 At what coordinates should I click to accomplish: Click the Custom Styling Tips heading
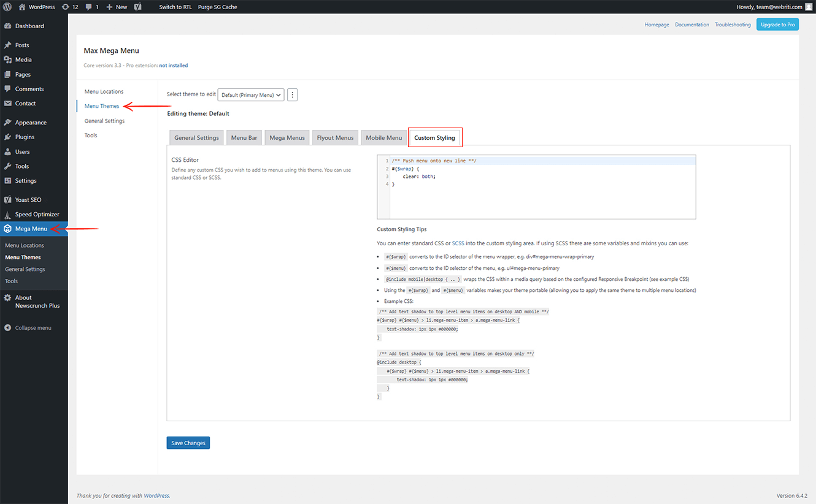(x=402, y=229)
